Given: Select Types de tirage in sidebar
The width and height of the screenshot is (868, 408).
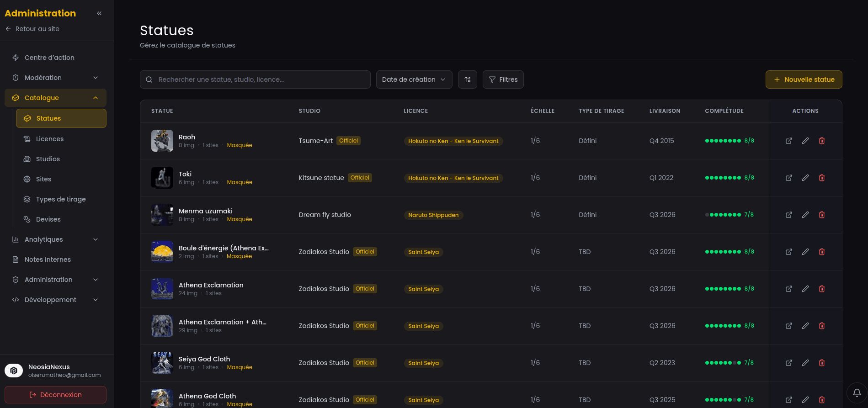Looking at the screenshot, I should [61, 199].
